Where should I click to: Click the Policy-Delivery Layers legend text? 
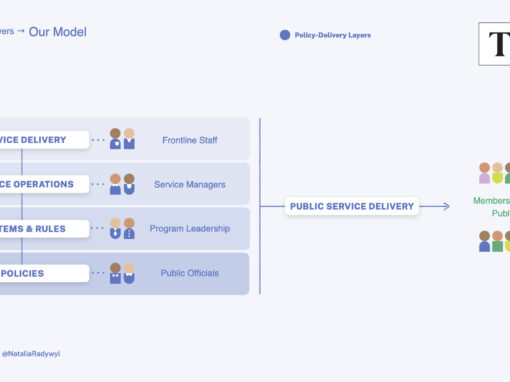[x=333, y=35]
